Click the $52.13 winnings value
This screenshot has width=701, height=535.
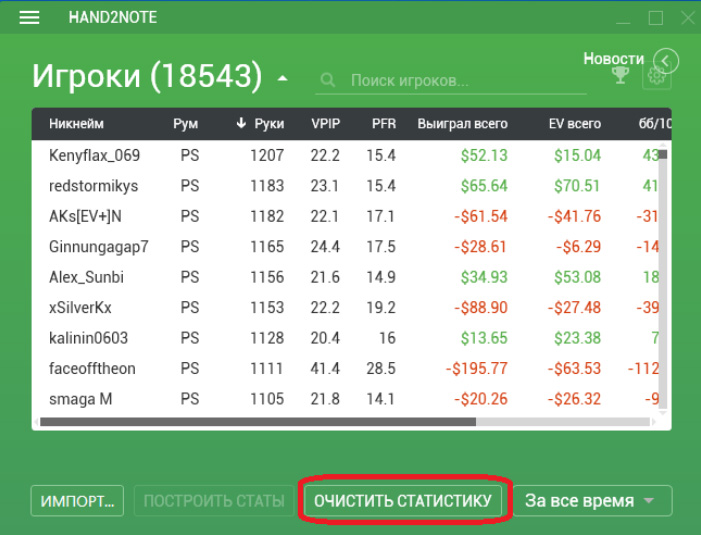(x=484, y=156)
